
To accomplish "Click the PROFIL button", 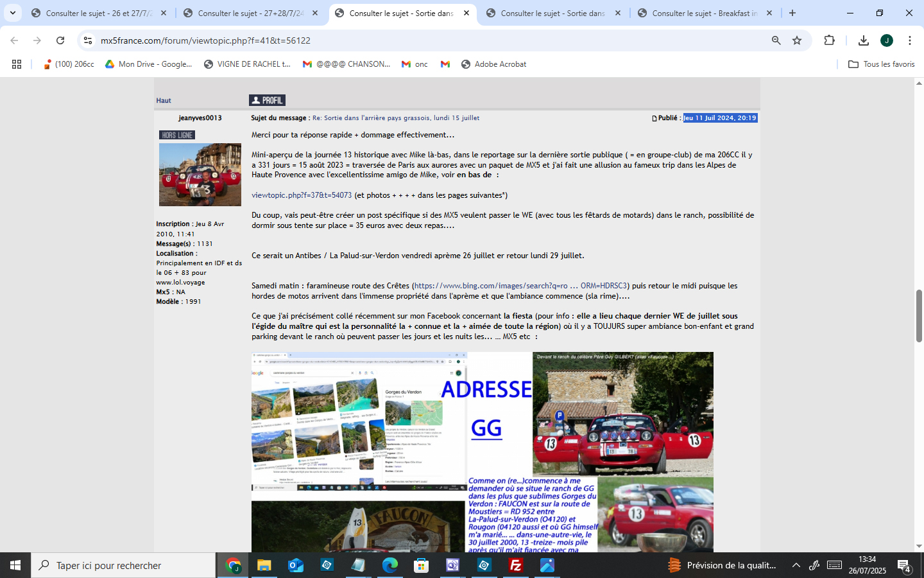I will tap(267, 100).
